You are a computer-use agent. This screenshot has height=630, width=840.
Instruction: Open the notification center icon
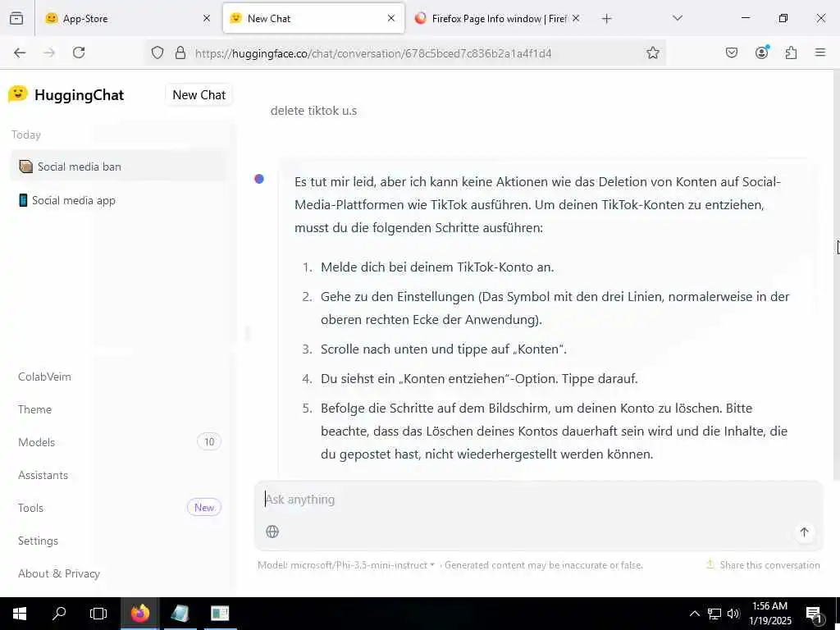tap(814, 614)
